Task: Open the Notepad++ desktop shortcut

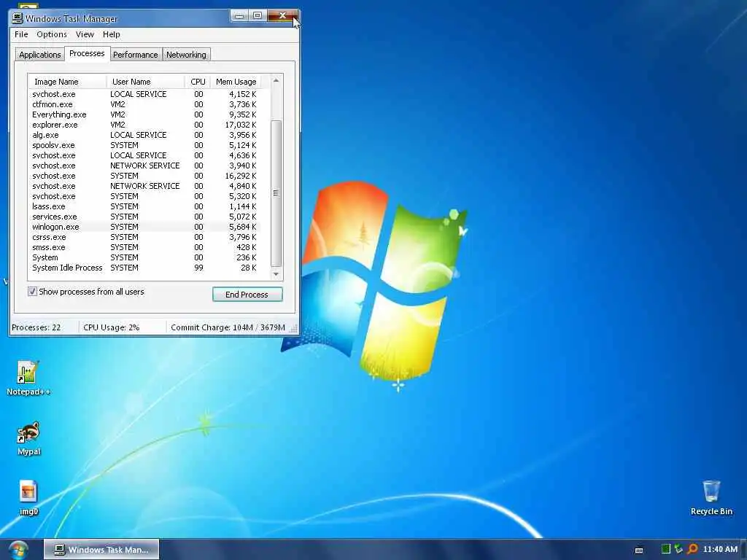Action: click(28, 378)
